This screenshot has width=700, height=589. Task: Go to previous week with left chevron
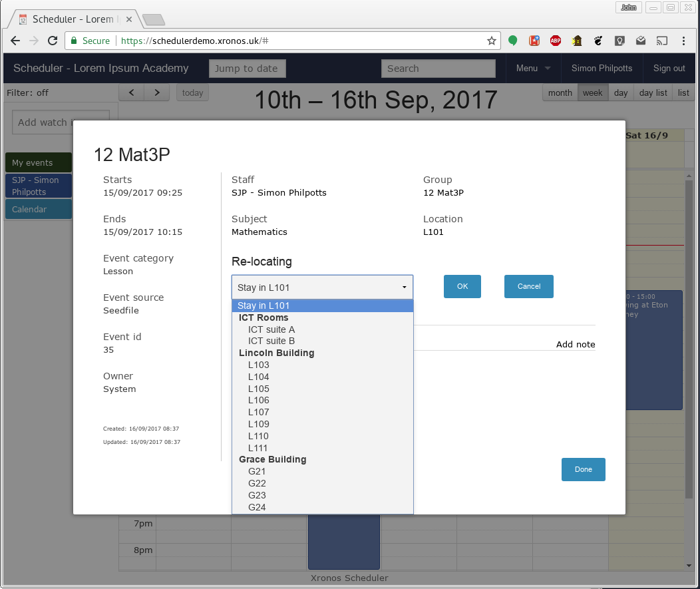point(131,93)
